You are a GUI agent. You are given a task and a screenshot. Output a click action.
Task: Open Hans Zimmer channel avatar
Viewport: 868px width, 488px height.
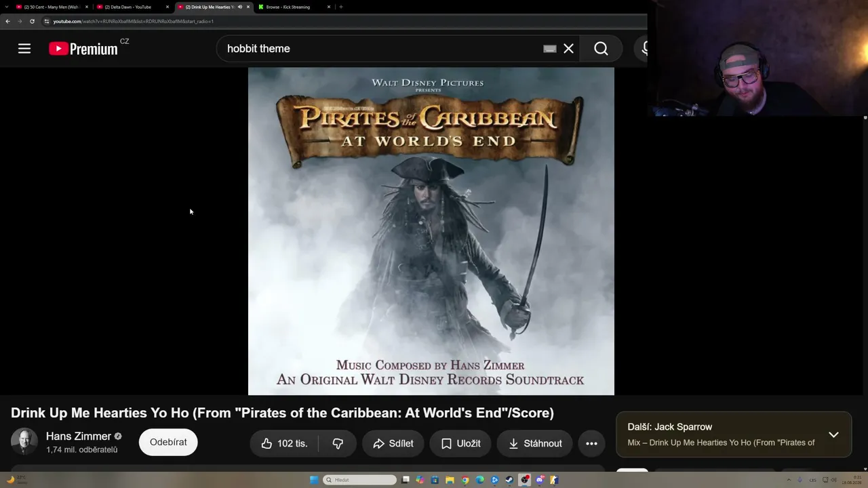coord(24,442)
